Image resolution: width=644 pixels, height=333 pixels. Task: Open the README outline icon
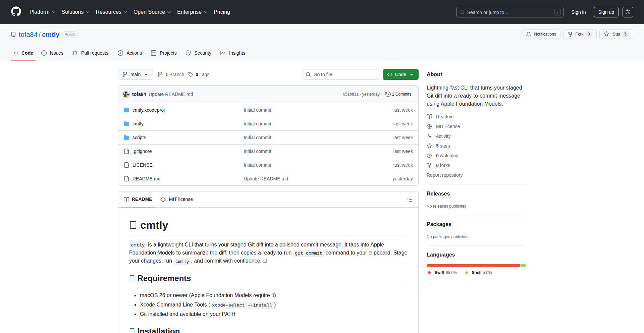410,200
